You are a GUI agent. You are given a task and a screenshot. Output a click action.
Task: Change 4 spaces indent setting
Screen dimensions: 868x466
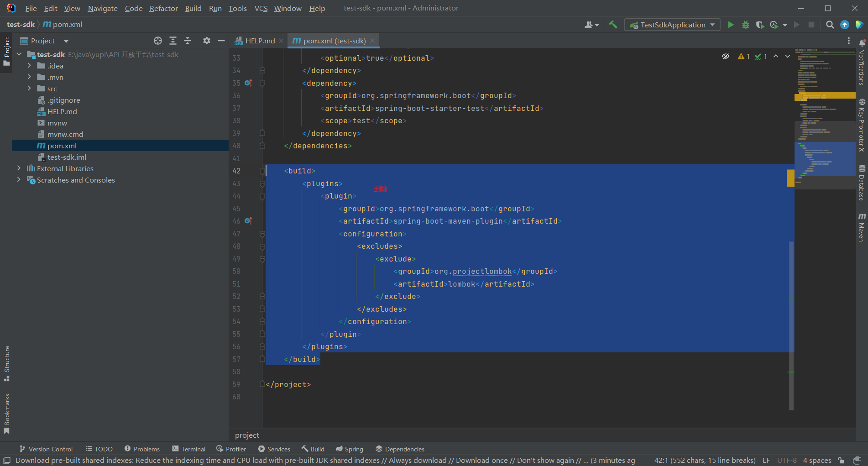(x=817, y=460)
